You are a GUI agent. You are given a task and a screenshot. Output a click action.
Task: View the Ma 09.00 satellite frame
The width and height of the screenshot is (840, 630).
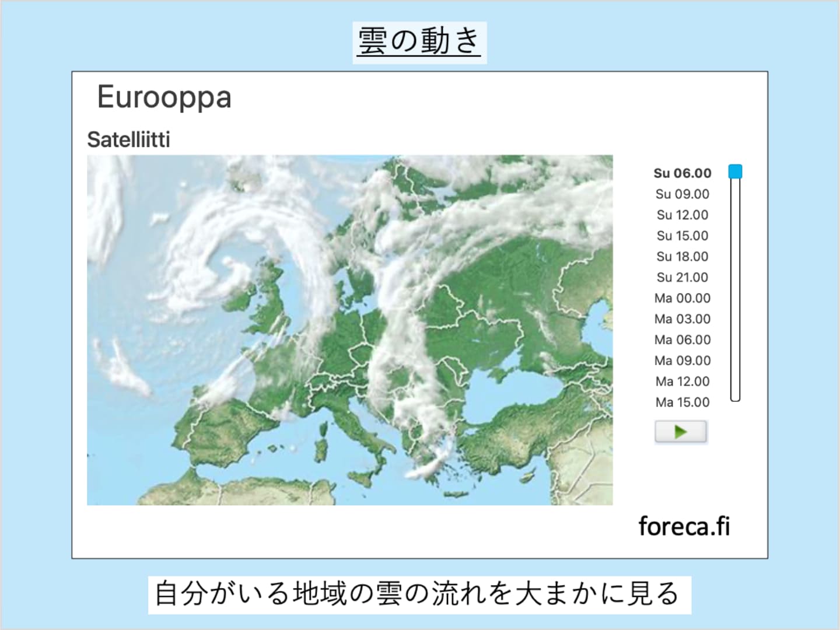click(x=682, y=361)
